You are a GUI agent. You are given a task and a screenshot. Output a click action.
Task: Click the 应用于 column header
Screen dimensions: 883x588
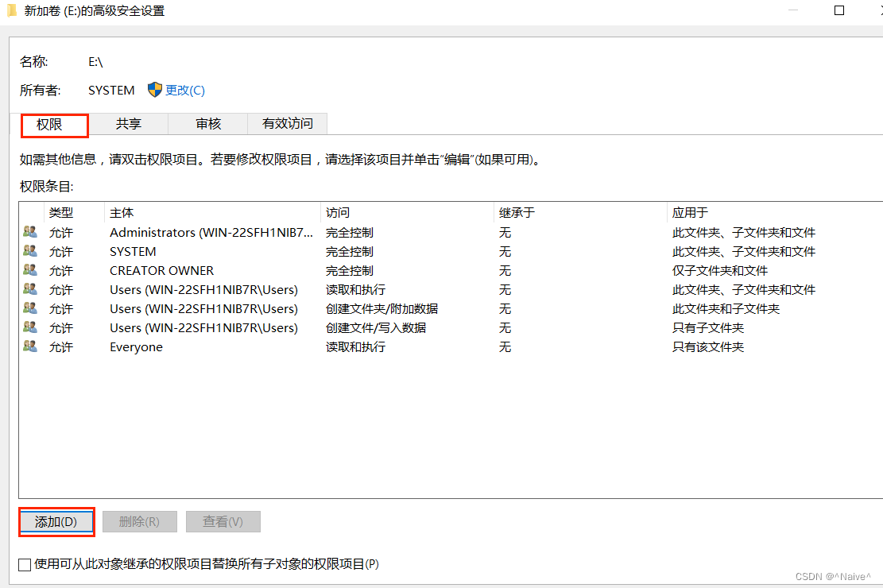(x=690, y=212)
